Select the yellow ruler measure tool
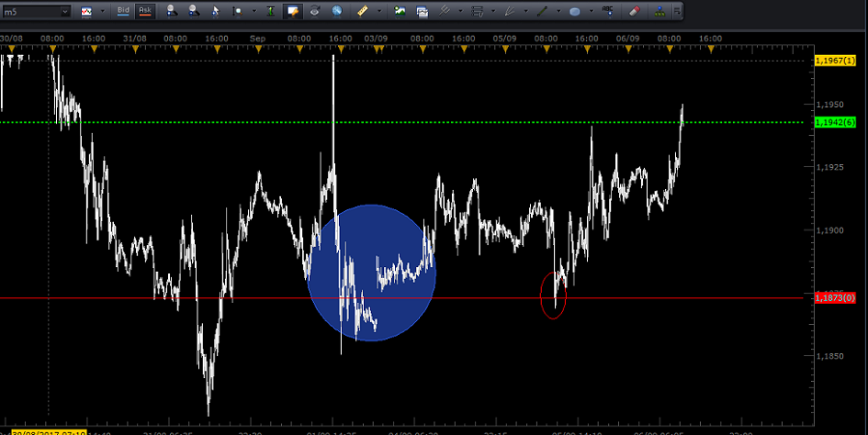The width and height of the screenshot is (868, 435). click(363, 12)
